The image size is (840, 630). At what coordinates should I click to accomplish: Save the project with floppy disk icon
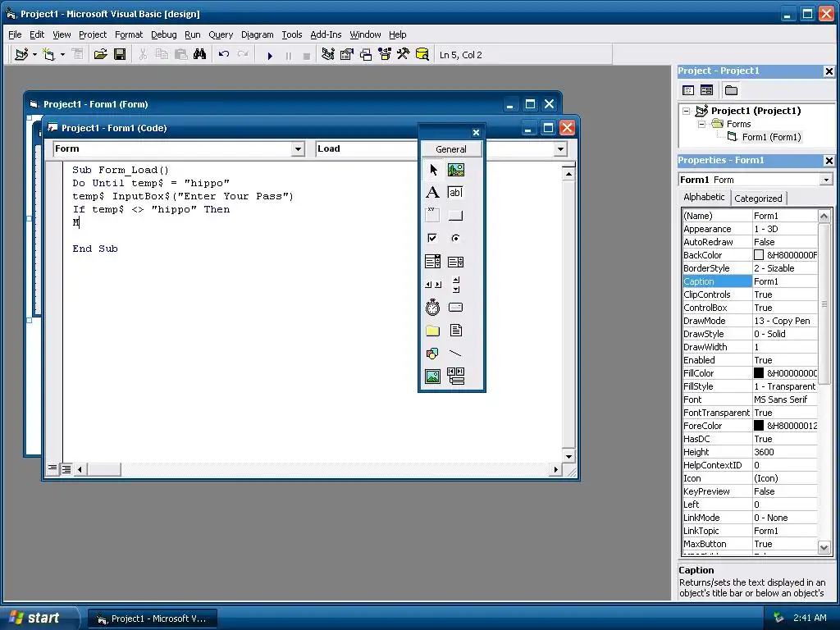coord(120,55)
